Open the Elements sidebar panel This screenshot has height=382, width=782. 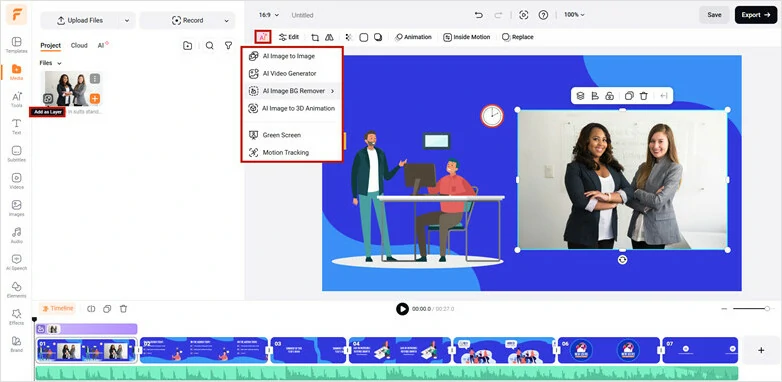(x=16, y=289)
